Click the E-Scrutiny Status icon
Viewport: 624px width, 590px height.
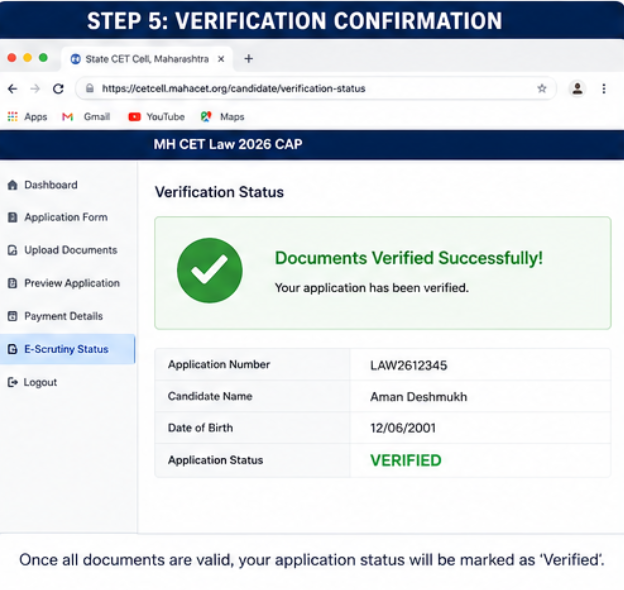point(13,349)
